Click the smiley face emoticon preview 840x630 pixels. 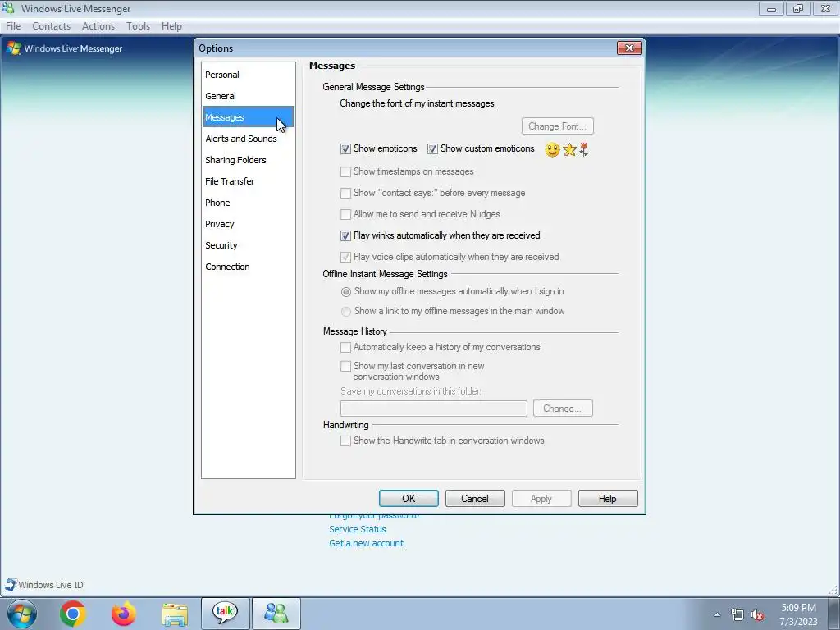click(552, 149)
